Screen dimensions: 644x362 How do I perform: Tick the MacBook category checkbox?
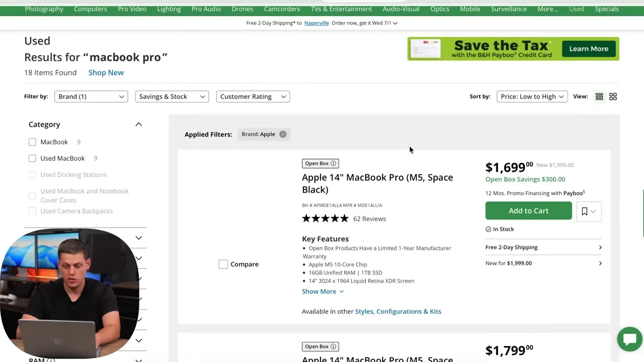(x=32, y=142)
